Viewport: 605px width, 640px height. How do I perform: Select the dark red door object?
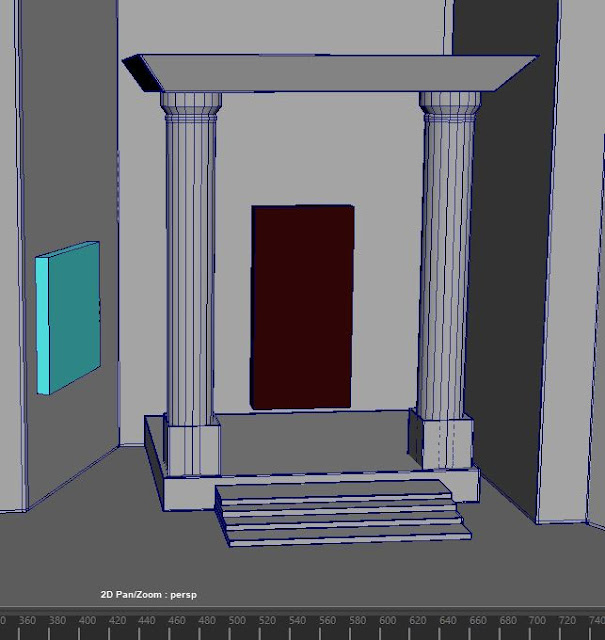point(302,307)
